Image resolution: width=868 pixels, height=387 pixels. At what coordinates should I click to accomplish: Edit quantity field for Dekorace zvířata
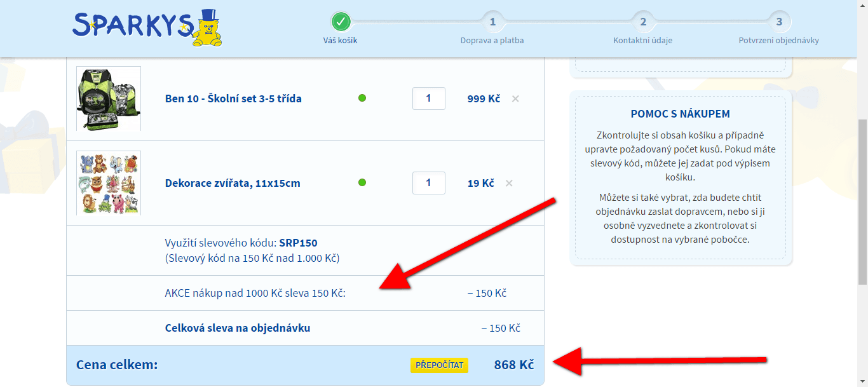pos(428,183)
